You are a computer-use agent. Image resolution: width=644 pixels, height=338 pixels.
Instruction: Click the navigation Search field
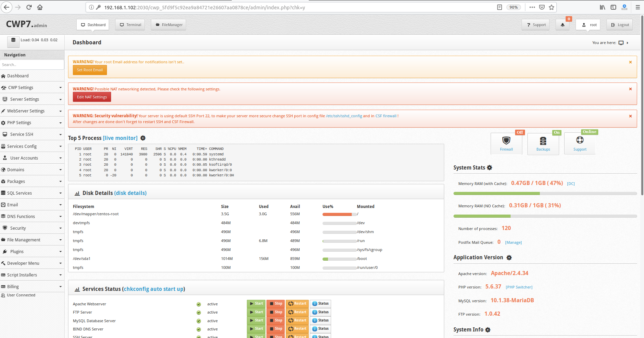pyautogui.click(x=32, y=65)
